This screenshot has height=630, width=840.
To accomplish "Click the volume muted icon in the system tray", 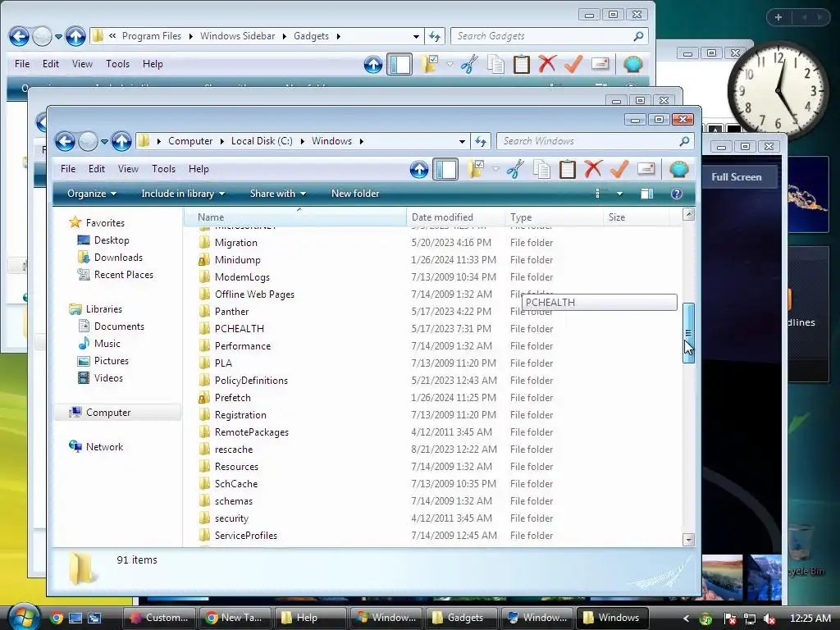I will (x=769, y=619).
